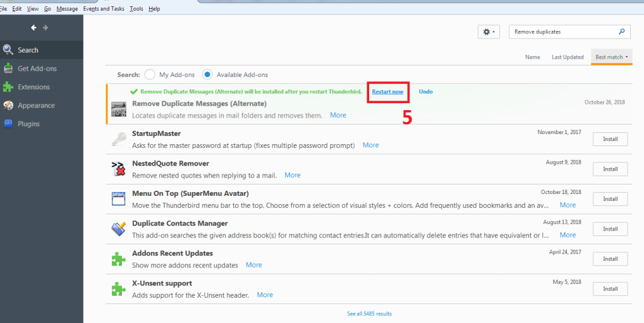Open the Edit menu
The width and height of the screenshot is (644, 323).
tap(17, 9)
